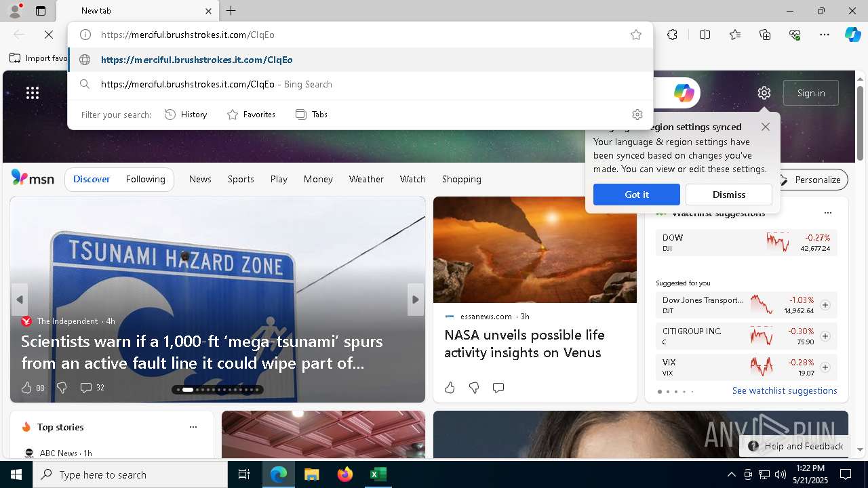Open the Copilot sidebar icon
Viewport: 868px width, 488px height.
(x=853, y=35)
